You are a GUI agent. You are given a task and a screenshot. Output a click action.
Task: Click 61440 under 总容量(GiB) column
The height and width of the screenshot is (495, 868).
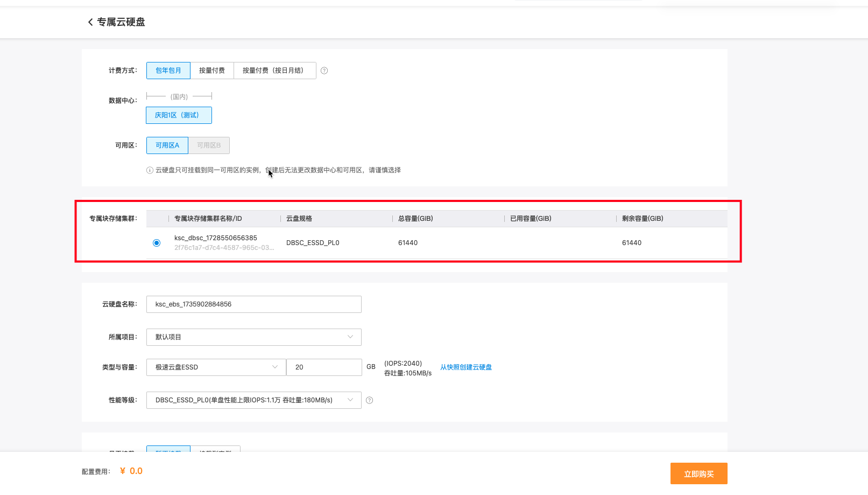pos(408,243)
